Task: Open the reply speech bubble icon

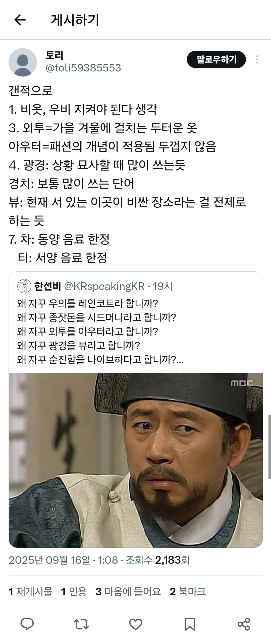Action: pyautogui.click(x=27, y=624)
